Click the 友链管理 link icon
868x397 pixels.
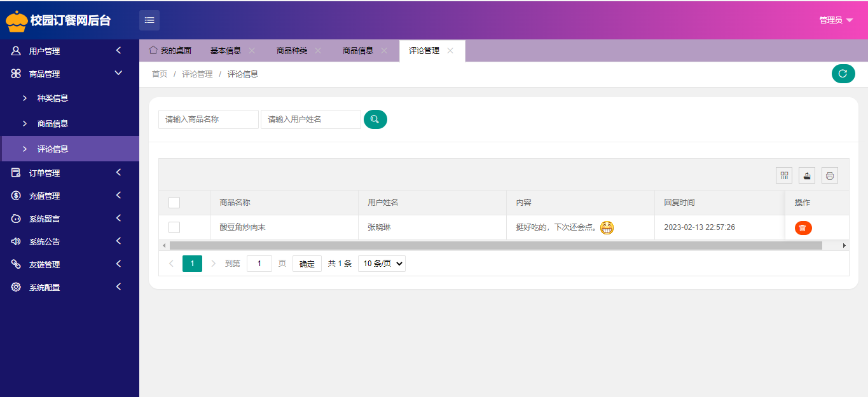[16, 264]
